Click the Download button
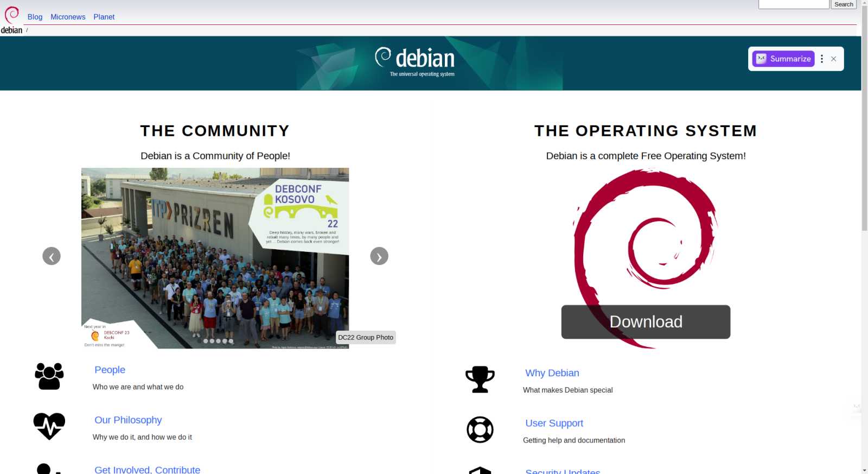The image size is (868, 474). point(646,322)
